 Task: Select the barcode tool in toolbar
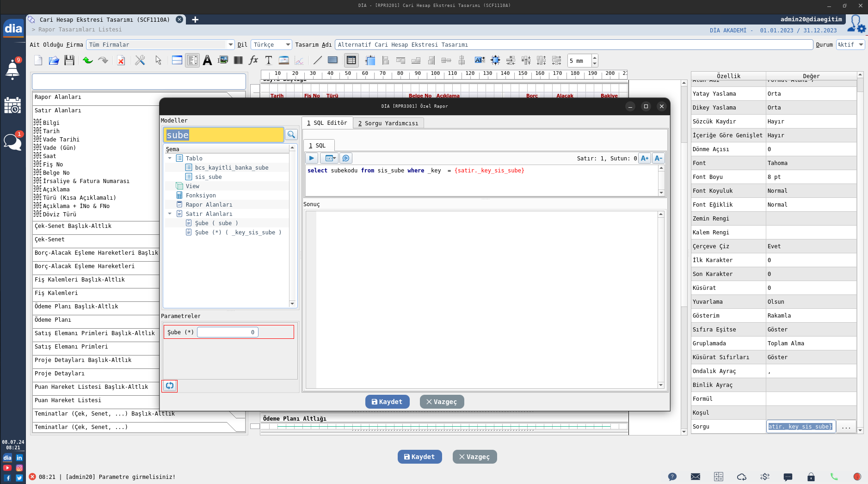tap(238, 60)
